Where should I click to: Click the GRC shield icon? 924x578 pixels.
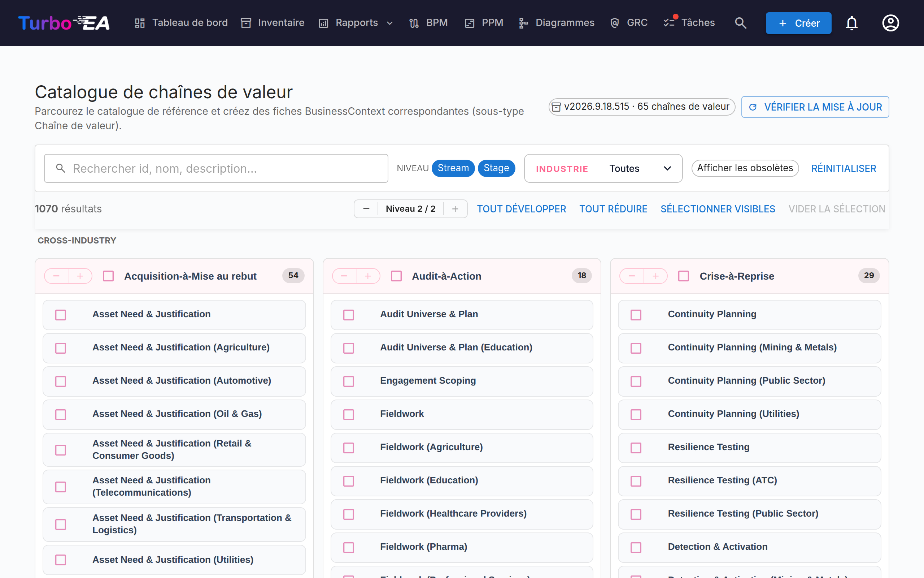[x=615, y=23]
